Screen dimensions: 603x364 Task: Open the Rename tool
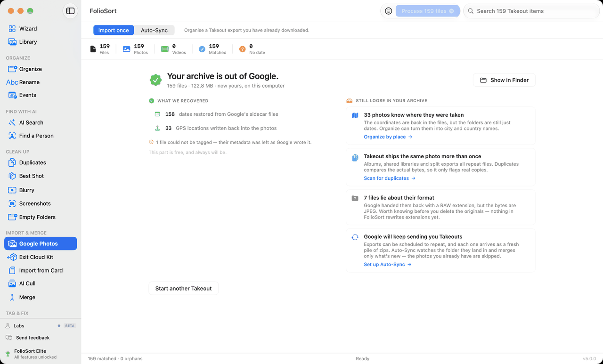41,82
